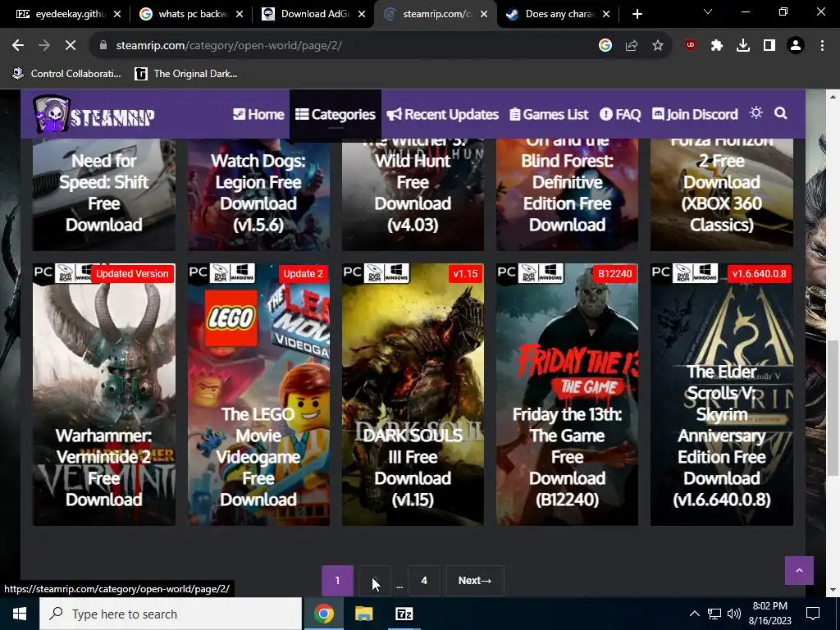Bookmark this page with the star icon
Screen dimensions: 840x630
coord(658,46)
